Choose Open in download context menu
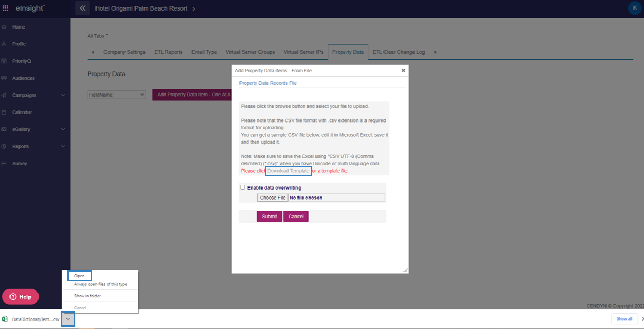The image size is (644, 329). (80, 276)
